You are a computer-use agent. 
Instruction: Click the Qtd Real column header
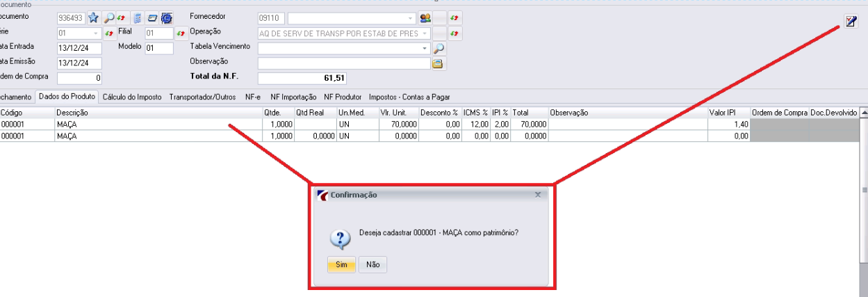click(x=316, y=112)
